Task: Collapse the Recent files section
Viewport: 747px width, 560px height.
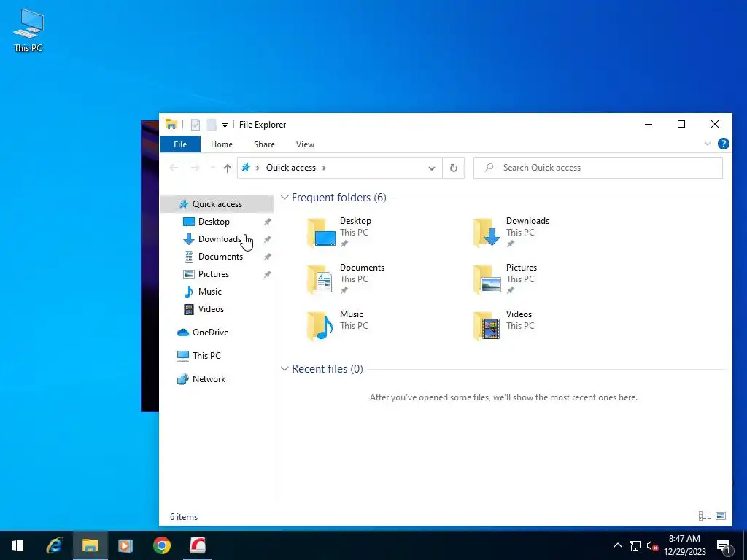Action: coord(285,368)
